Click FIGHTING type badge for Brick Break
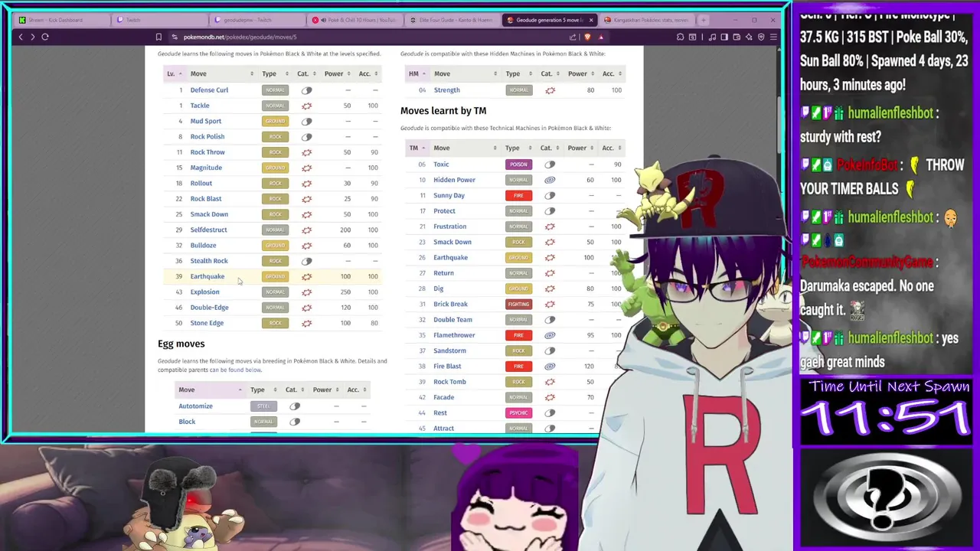Viewport: 980px width, 551px height. tap(518, 304)
